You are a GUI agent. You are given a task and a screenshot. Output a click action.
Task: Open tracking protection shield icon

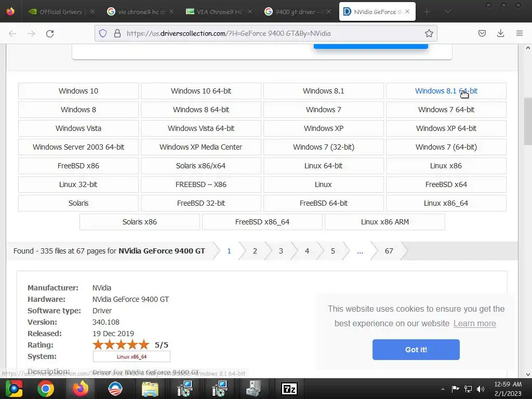pos(103,33)
